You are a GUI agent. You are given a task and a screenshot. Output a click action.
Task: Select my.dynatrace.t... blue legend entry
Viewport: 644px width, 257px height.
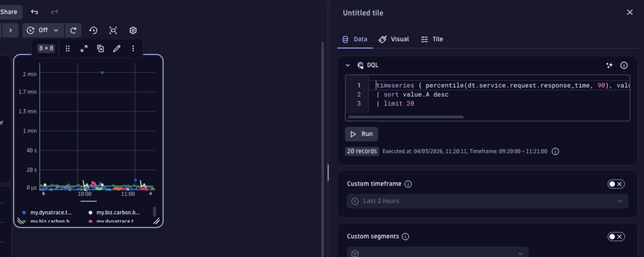tap(47, 213)
